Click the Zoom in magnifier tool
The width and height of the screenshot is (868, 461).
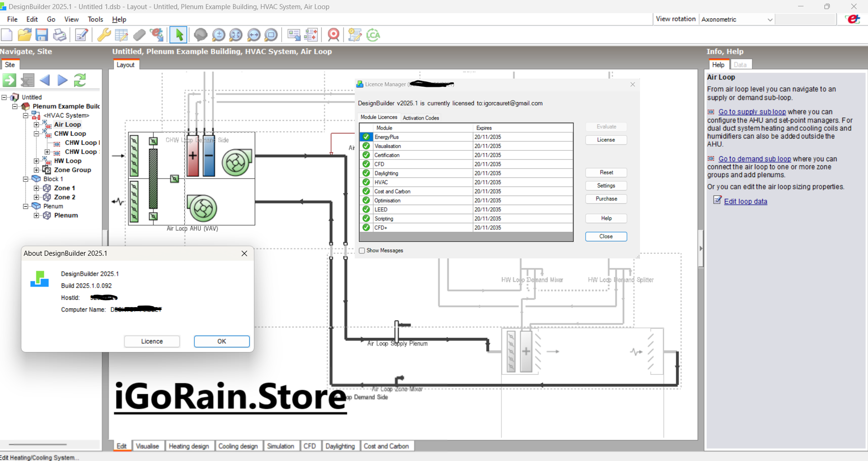(x=218, y=35)
